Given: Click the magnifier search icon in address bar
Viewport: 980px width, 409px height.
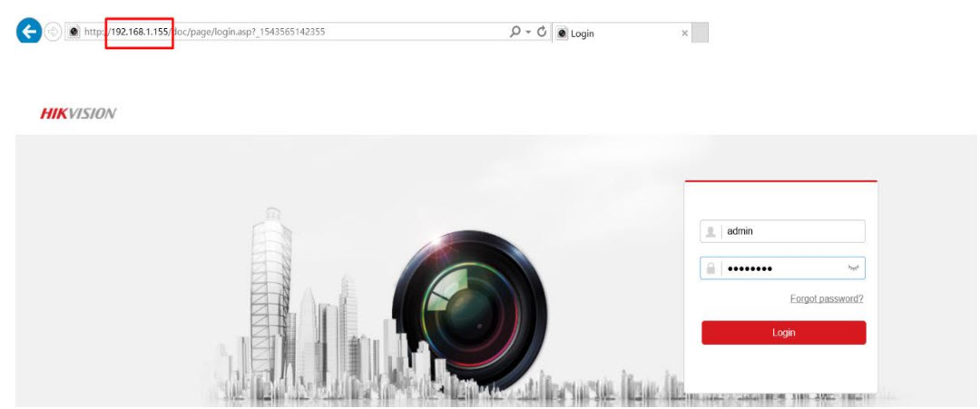Looking at the screenshot, I should (515, 32).
